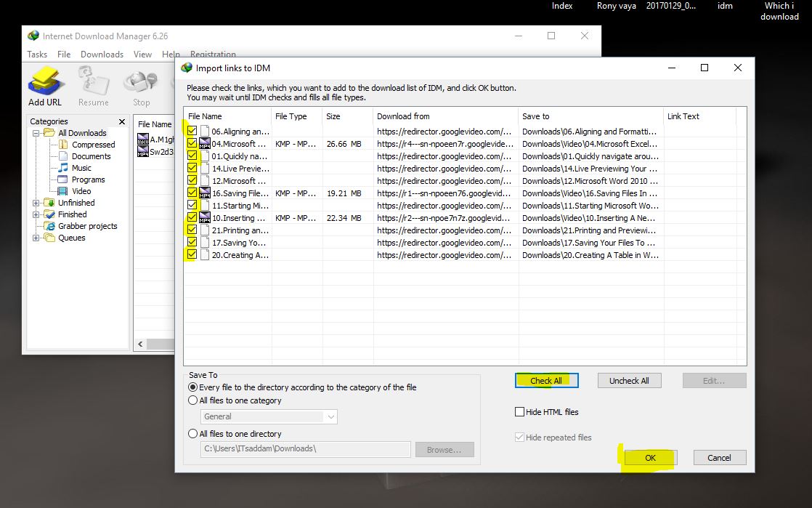Collapse the All Downloads tree node
The height and width of the screenshot is (508, 812).
point(36,133)
